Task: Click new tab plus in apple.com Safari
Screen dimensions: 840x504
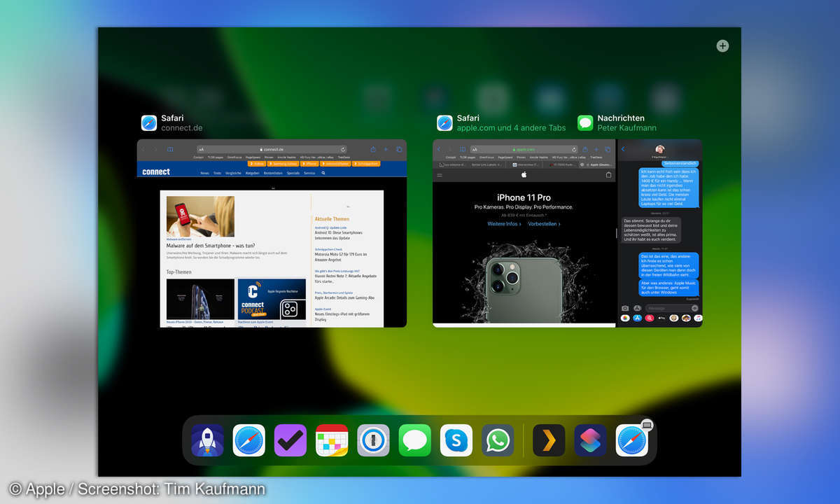Action: click(x=596, y=149)
